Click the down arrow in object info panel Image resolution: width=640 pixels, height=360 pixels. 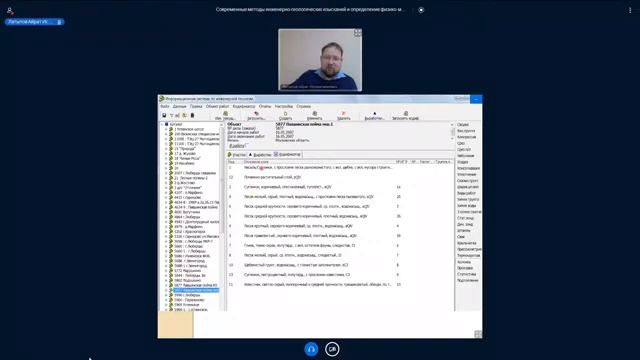(452, 139)
